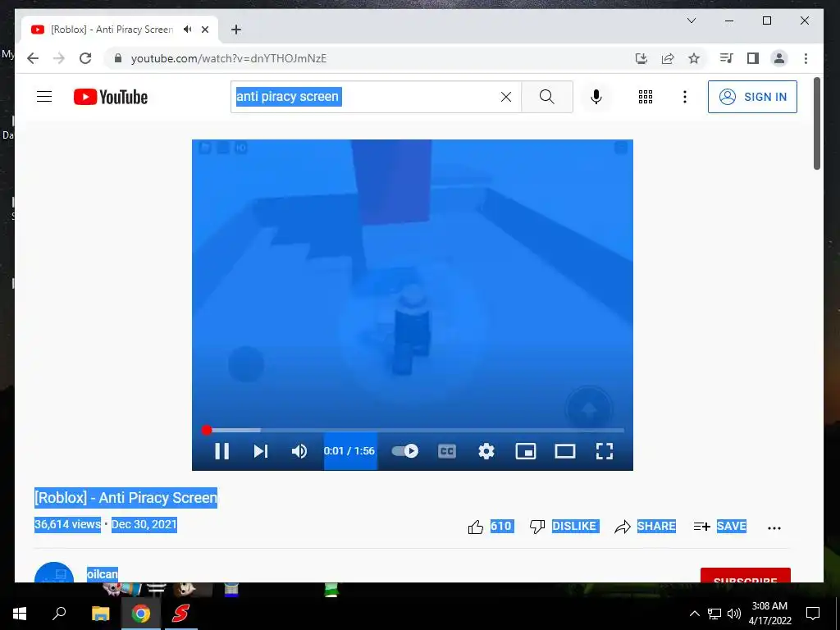Open the Windows Start menu

(x=20, y=614)
